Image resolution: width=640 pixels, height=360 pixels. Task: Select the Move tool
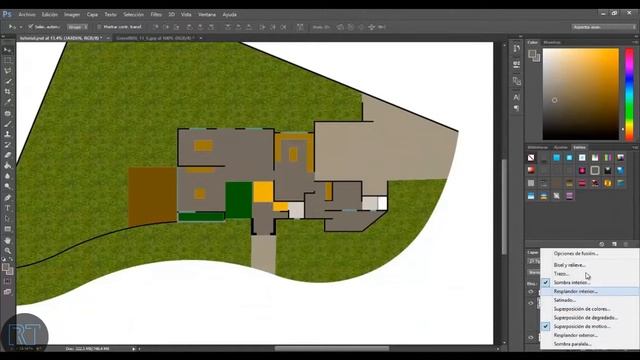(x=7, y=50)
